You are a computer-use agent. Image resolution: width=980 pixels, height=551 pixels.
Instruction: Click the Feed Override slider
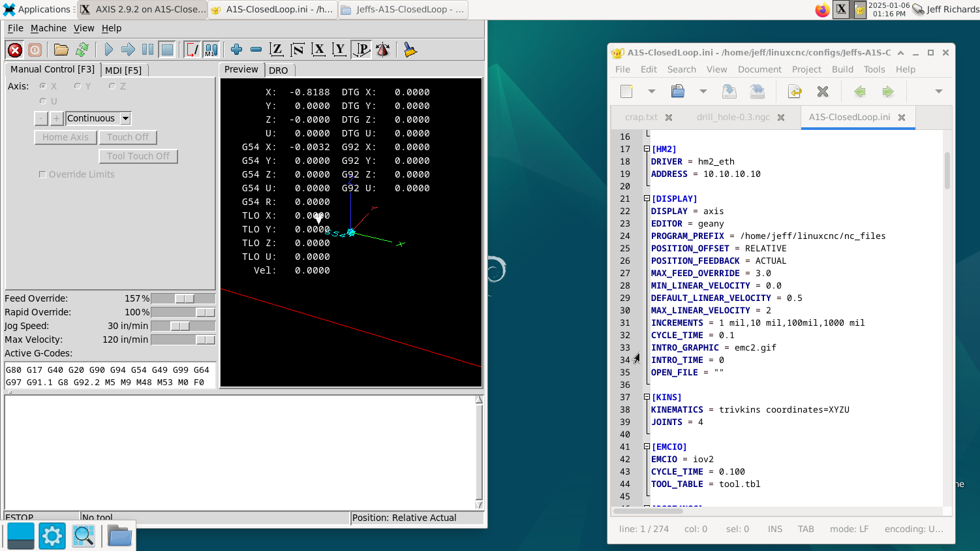point(183,298)
